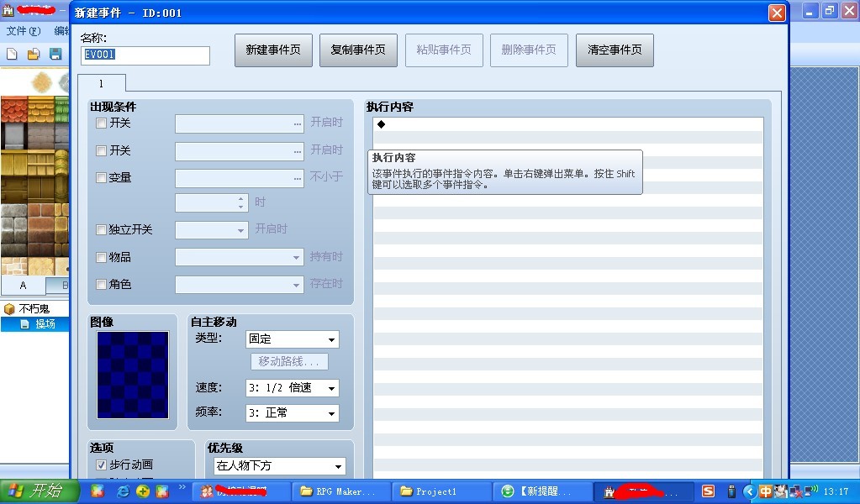860x504 pixels.
Task: Select event page tab 1
Action: pos(102,83)
